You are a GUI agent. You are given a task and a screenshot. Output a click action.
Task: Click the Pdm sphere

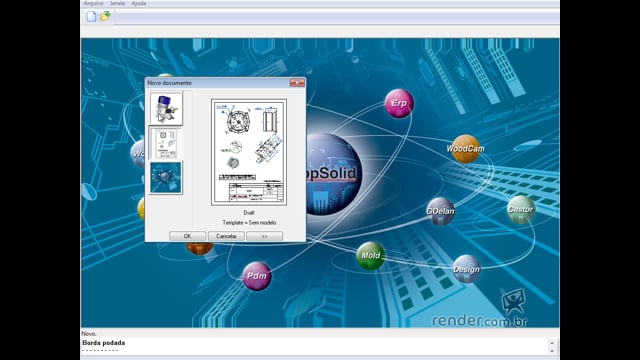coord(257,276)
